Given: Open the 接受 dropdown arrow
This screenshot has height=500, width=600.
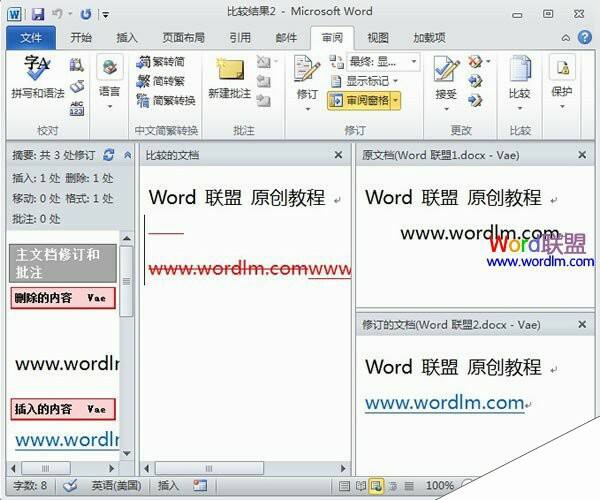Looking at the screenshot, I should (446, 109).
